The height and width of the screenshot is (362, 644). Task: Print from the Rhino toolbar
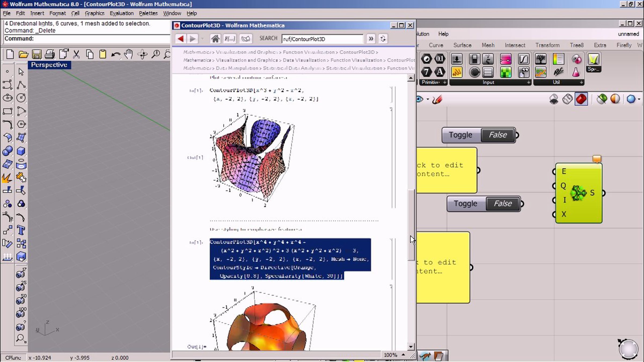[50, 54]
